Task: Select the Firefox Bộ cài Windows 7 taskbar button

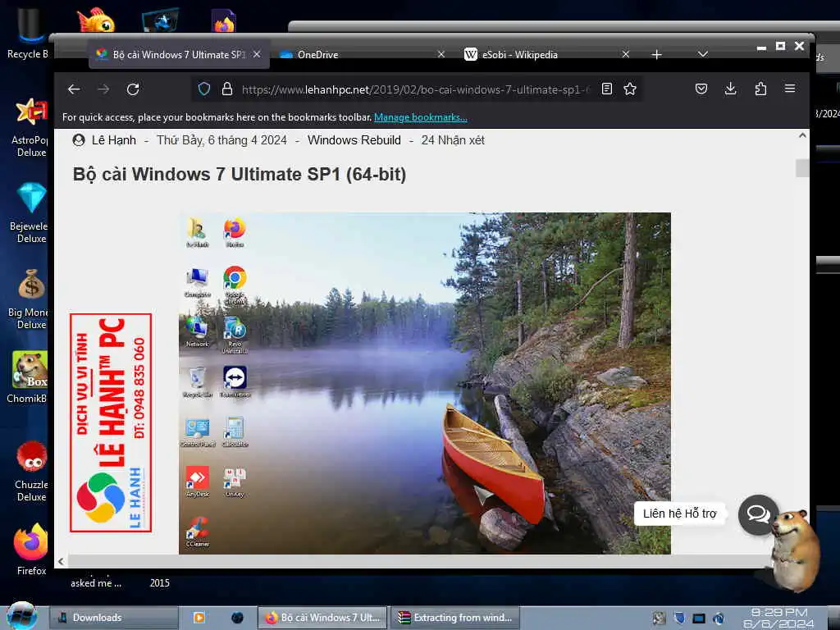Action: pos(323,618)
